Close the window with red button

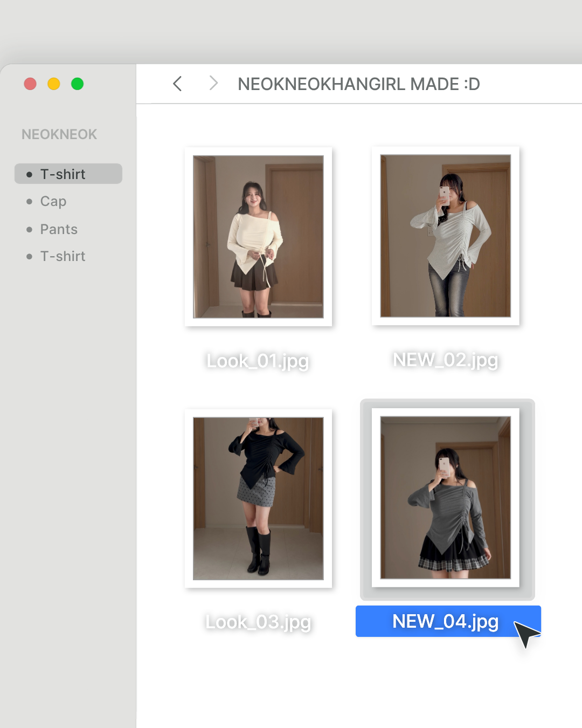click(x=30, y=84)
